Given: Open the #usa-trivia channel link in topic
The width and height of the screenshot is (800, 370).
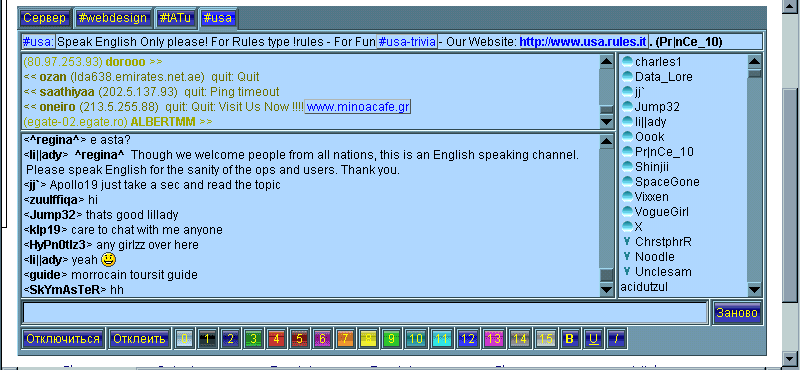Looking at the screenshot, I should click(407, 42).
